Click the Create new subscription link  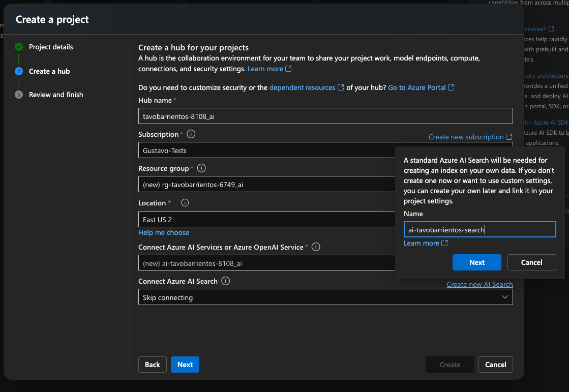(466, 137)
